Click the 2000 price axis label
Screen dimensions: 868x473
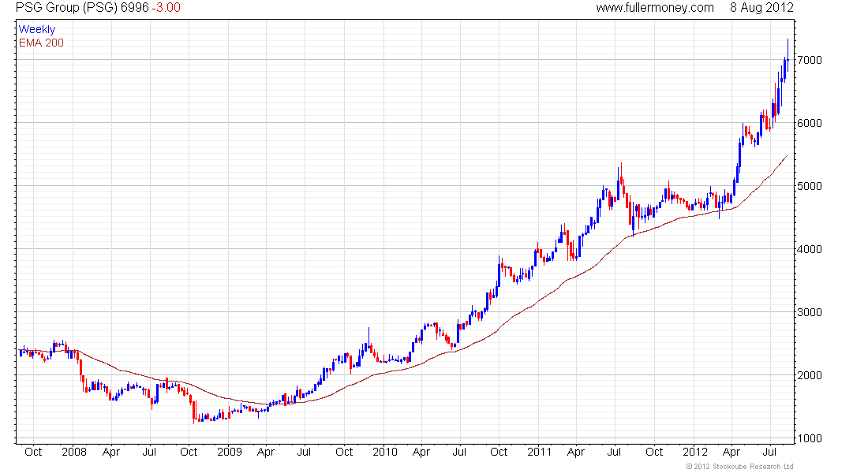[x=810, y=375]
